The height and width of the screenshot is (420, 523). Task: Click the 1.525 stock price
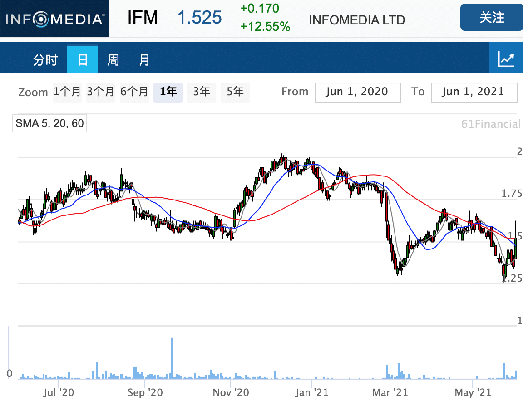199,17
